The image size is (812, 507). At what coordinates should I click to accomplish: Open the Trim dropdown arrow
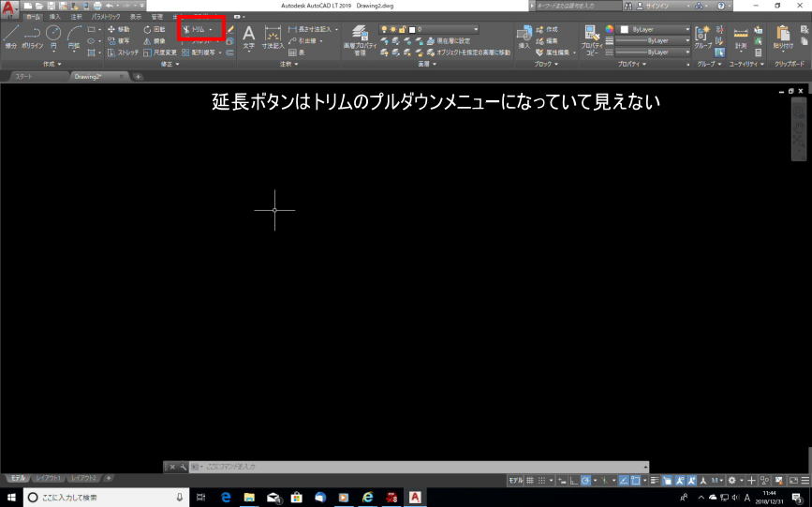[x=211, y=30]
